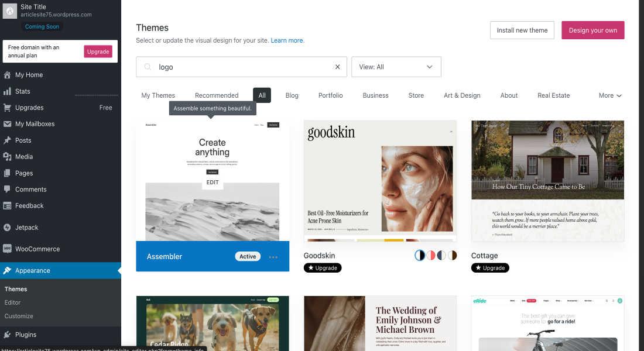Screen dimensions: 644x351
Task: Expand the View: All dropdown
Action: tap(396, 67)
